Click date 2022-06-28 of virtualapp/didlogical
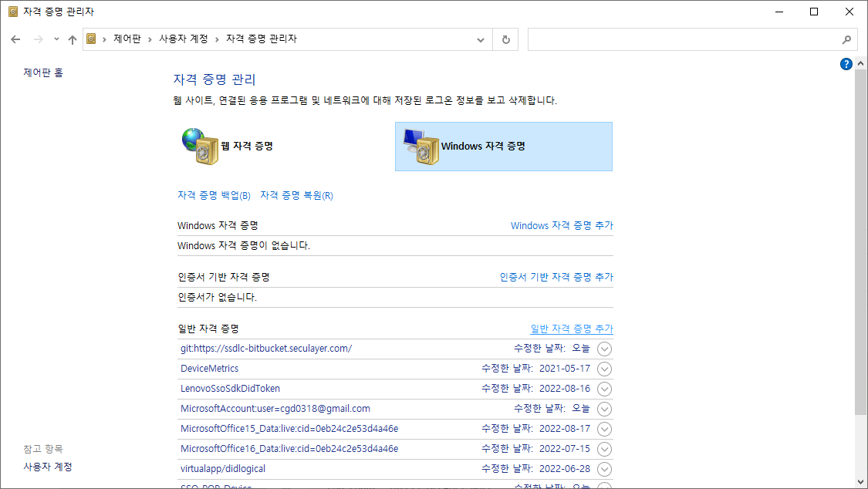Image resolution: width=868 pixels, height=489 pixels. pos(565,468)
